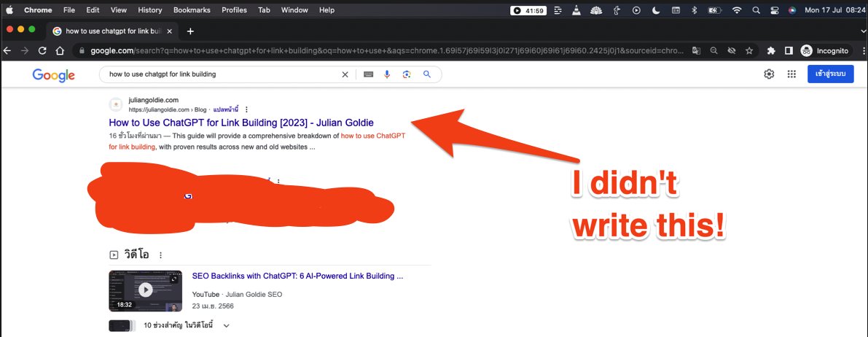
Task: Go to the Google logo home
Action: tap(54, 75)
